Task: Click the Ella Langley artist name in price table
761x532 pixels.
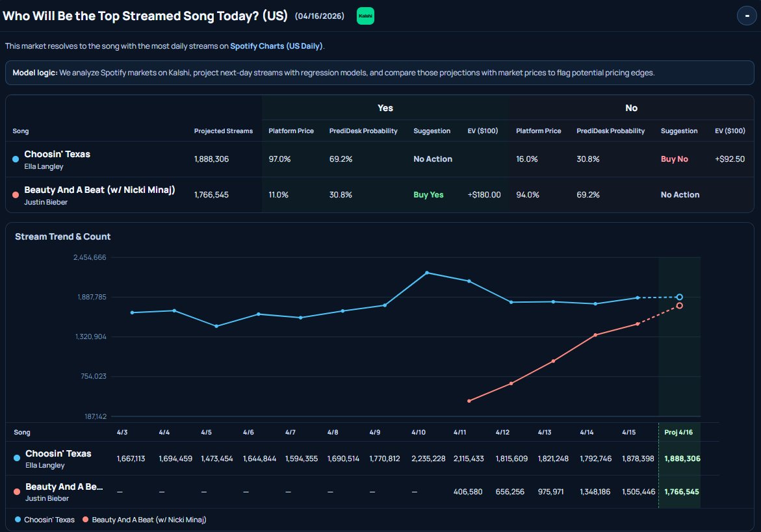Action: pyautogui.click(x=44, y=166)
